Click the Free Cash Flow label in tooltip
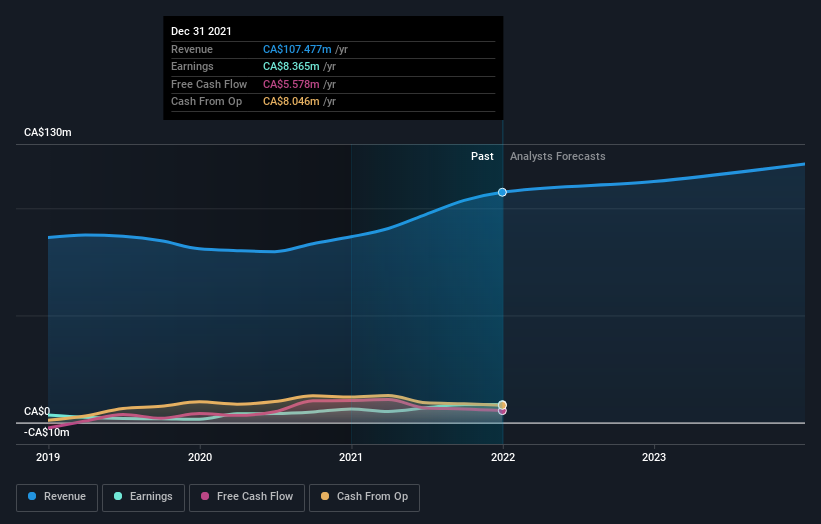The height and width of the screenshot is (524, 821). tap(209, 84)
